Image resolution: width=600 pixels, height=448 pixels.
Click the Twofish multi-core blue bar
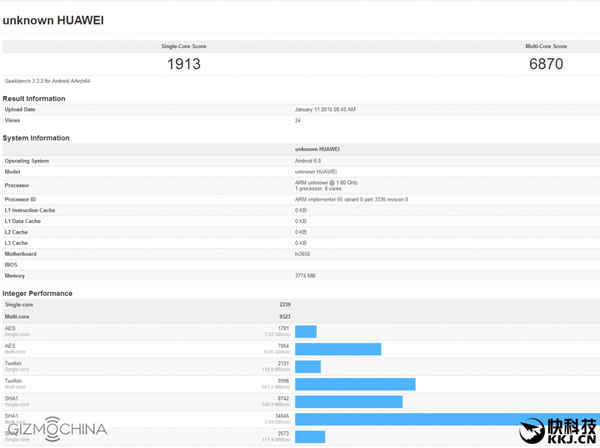point(355,384)
